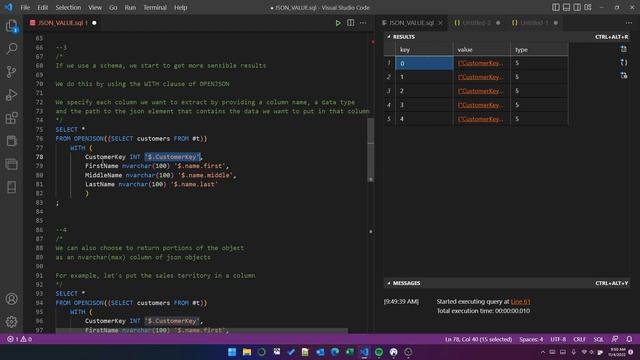Viewport: 640px width, 360px height.
Task: Click the 'key' column header
Action: (424, 49)
